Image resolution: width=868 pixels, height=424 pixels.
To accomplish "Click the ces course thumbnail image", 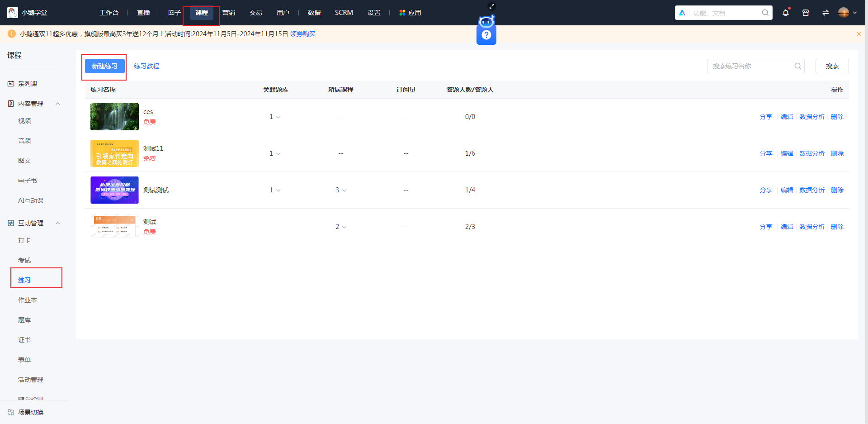I will (114, 116).
